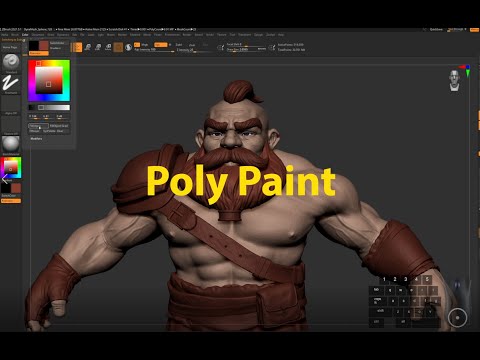Select the Rotate tool icon in top shelf
The height and width of the screenshot is (360, 480).
(108, 47)
